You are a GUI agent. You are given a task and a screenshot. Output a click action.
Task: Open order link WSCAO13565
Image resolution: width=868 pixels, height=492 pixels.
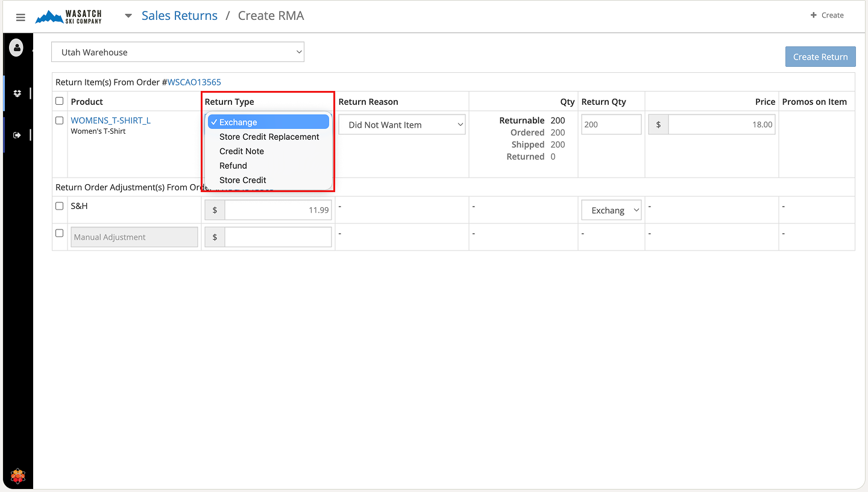coord(194,82)
